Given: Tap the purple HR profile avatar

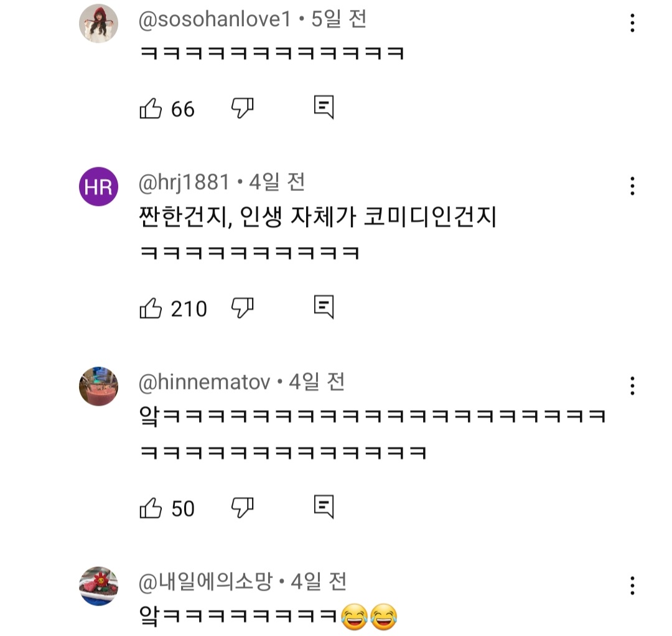Looking at the screenshot, I should [x=99, y=187].
